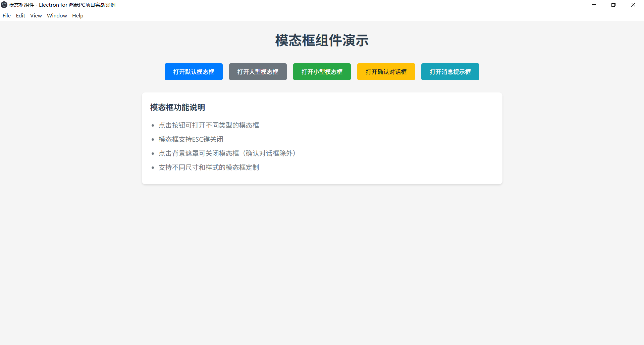This screenshot has width=644, height=345.
Task: Open the large modal with 打开大型模态框
Action: point(258,71)
